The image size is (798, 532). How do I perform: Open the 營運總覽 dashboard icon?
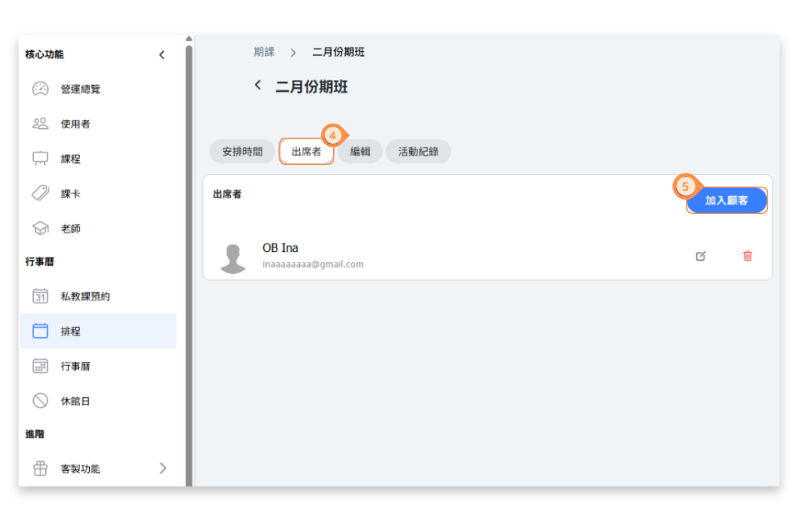(41, 89)
